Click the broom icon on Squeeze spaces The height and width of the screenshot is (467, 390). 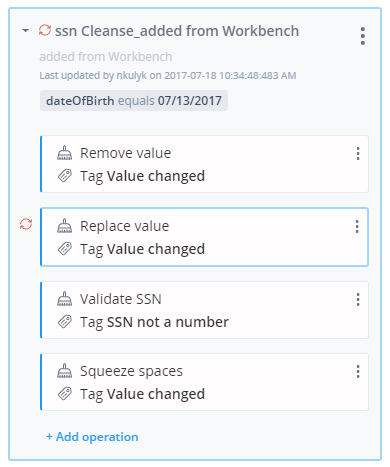tap(64, 371)
